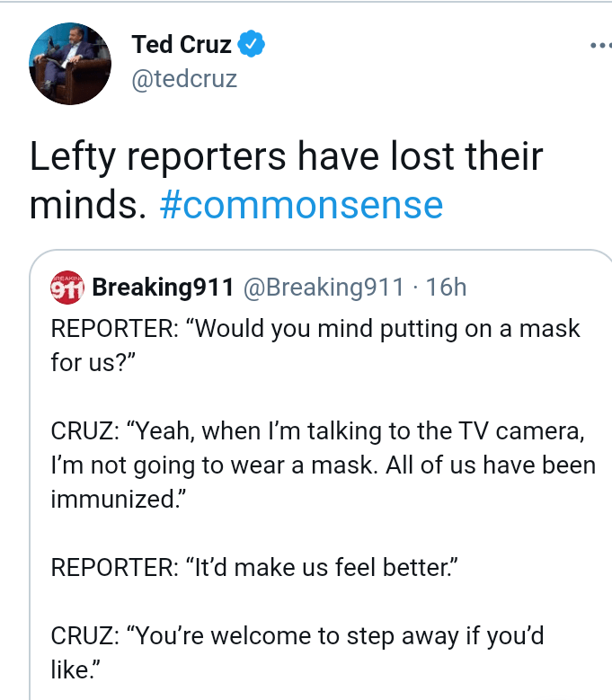Open the three-dot more options menu
The height and width of the screenshot is (700, 612).
599,45
